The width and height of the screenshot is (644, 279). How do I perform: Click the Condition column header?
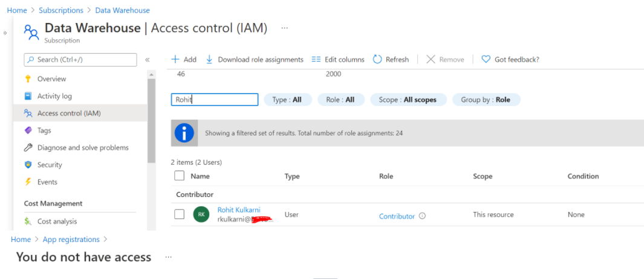pos(583,176)
